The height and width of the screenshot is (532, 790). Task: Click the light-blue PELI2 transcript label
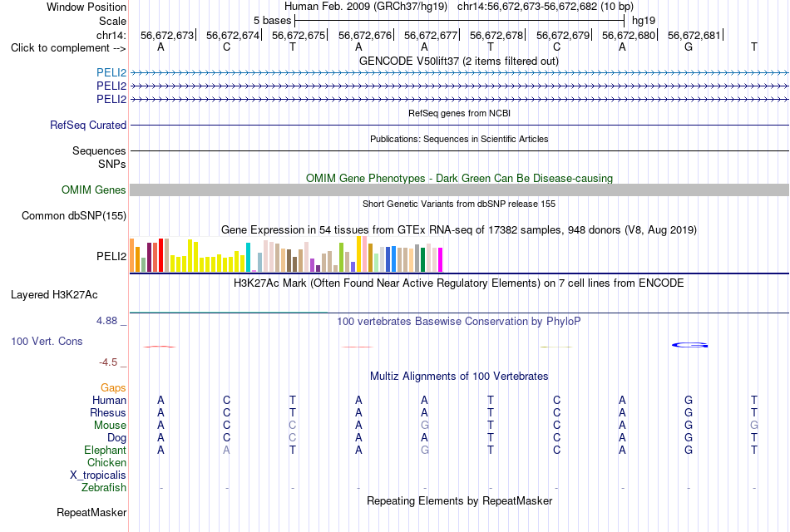point(111,72)
